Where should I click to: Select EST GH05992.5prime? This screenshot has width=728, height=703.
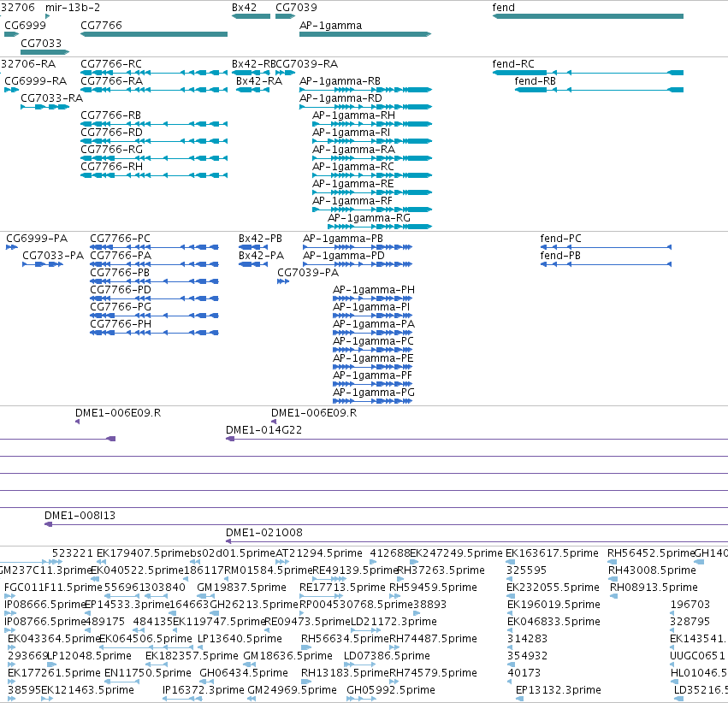tap(391, 690)
